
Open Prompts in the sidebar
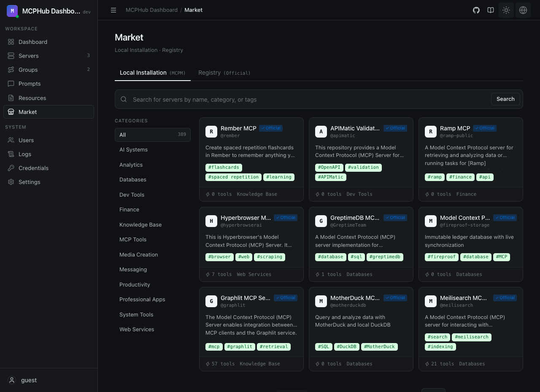point(49,84)
